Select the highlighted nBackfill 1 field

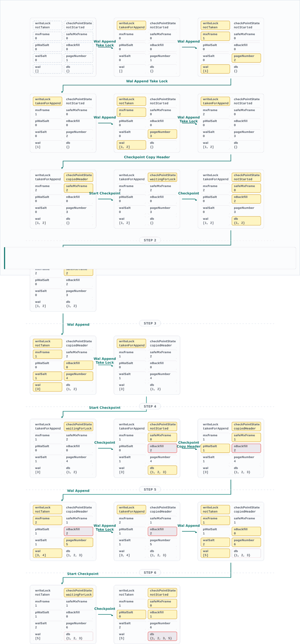(x=162, y=614)
